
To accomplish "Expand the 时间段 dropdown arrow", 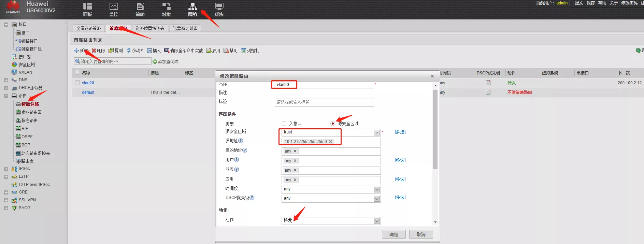I will tap(377, 189).
